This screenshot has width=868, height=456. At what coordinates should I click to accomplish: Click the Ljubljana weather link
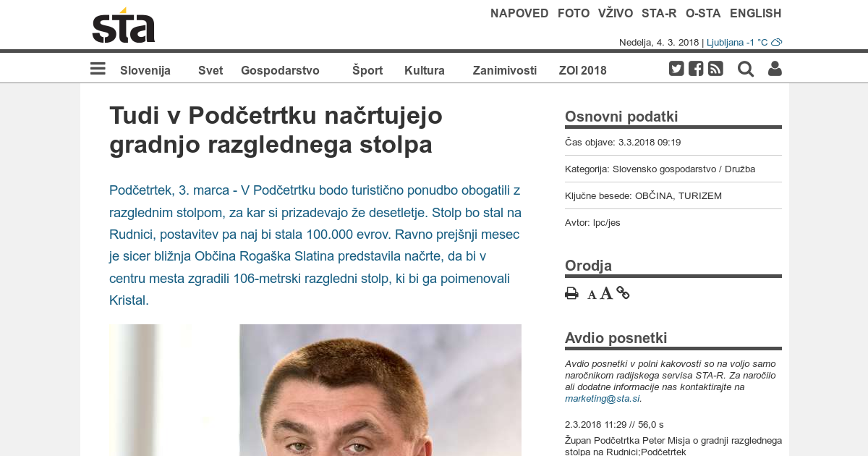(744, 43)
